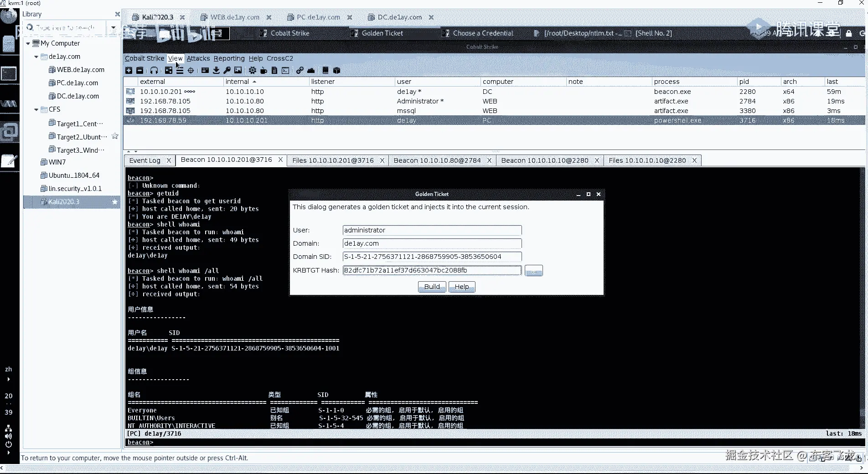
Task: Open the notepad editor icon in Kali dock
Action: (9, 161)
